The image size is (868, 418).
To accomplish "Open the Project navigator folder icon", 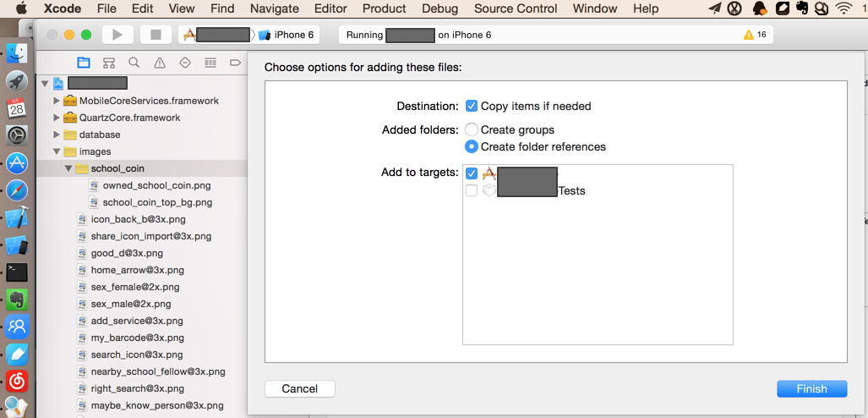I will click(x=83, y=63).
